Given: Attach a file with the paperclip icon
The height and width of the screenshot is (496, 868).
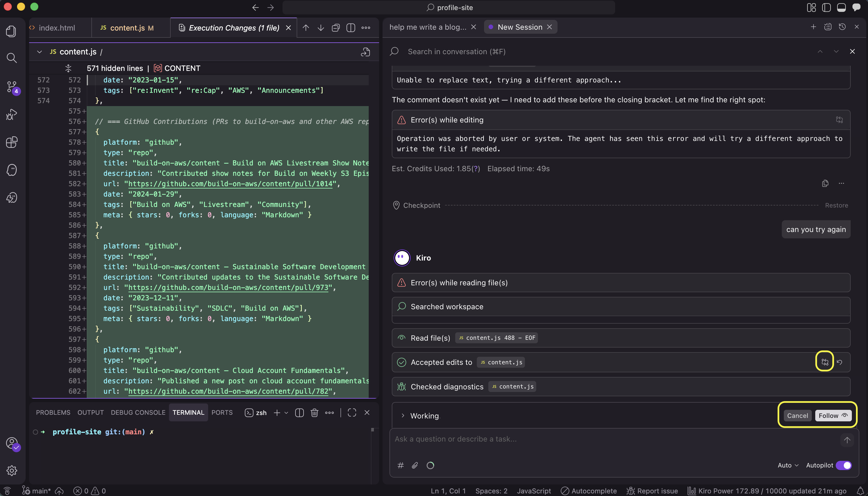Looking at the screenshot, I should (415, 465).
